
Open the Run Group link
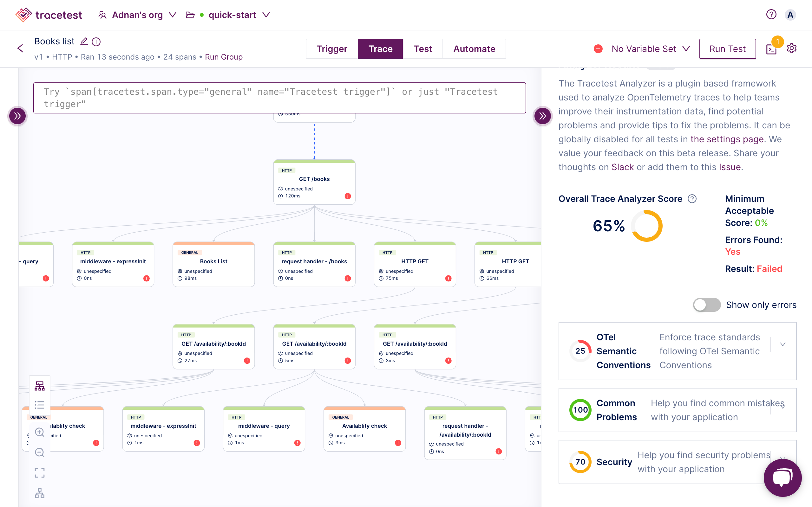224,57
